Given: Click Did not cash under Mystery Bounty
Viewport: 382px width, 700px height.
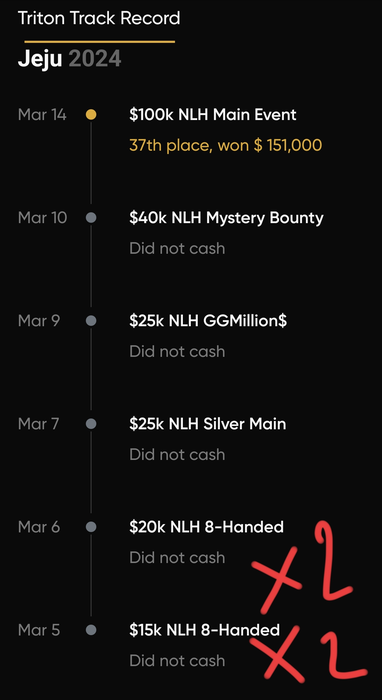Looking at the screenshot, I should coord(177,248).
